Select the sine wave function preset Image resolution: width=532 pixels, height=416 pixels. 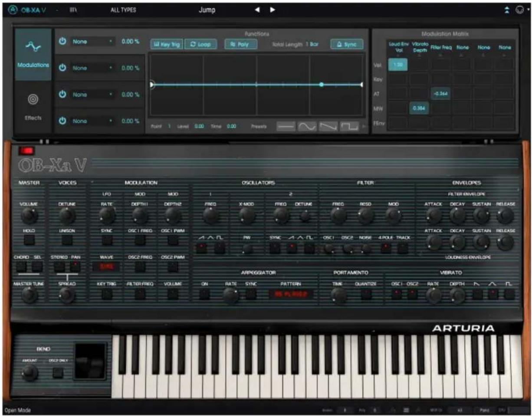(x=306, y=127)
